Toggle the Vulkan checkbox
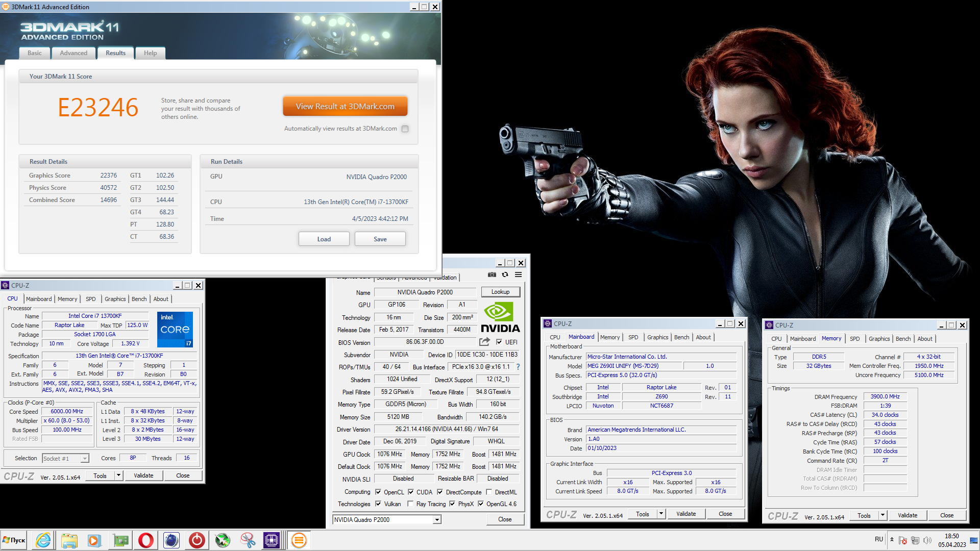 378,504
